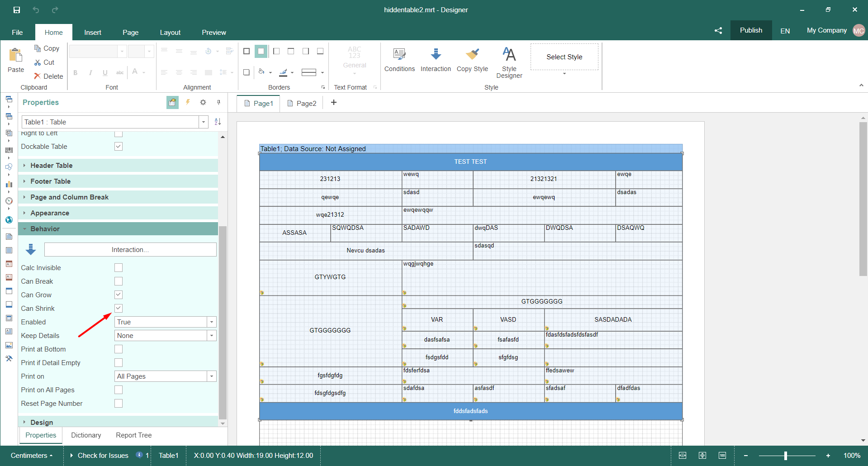Open the Conditions editor

point(399,59)
